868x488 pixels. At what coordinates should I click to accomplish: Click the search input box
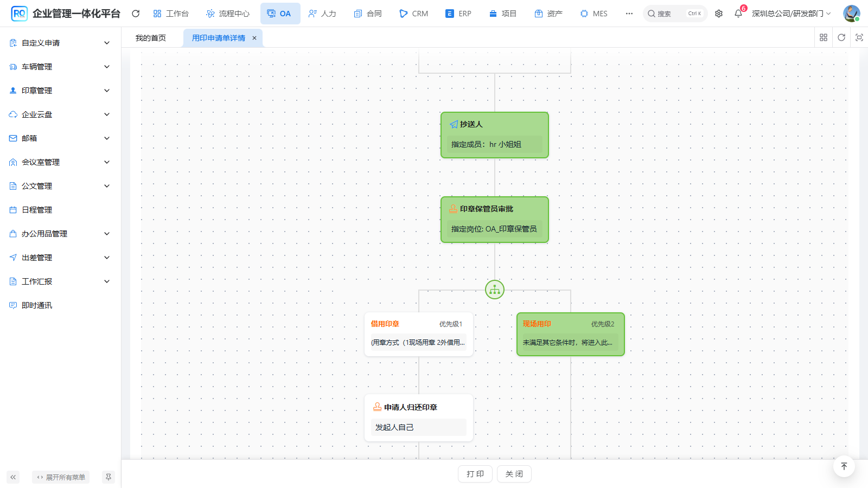coord(675,14)
